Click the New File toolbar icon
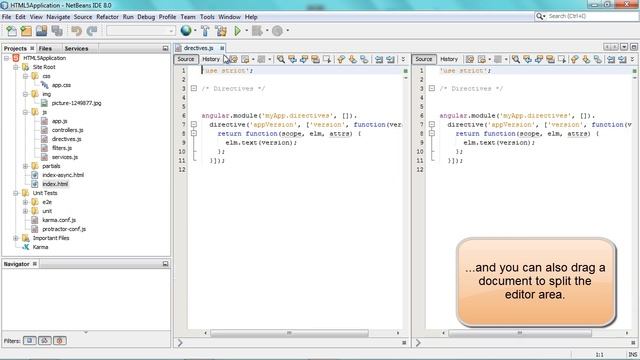Image resolution: width=640 pixels, height=360 pixels. pyautogui.click(x=11, y=31)
